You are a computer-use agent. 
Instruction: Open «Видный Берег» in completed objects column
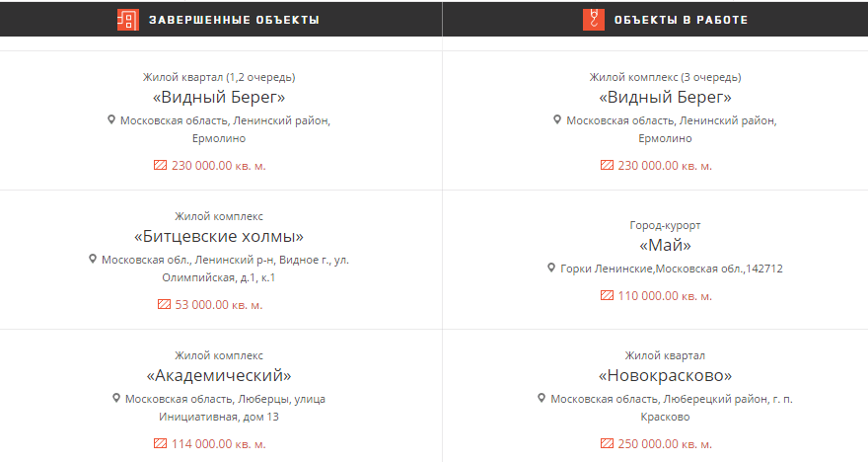219,98
